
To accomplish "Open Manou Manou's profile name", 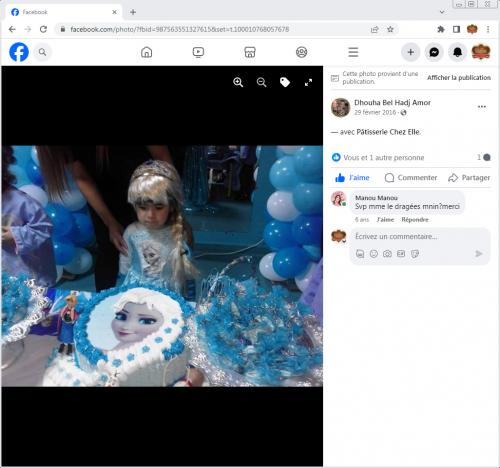I will (376, 198).
